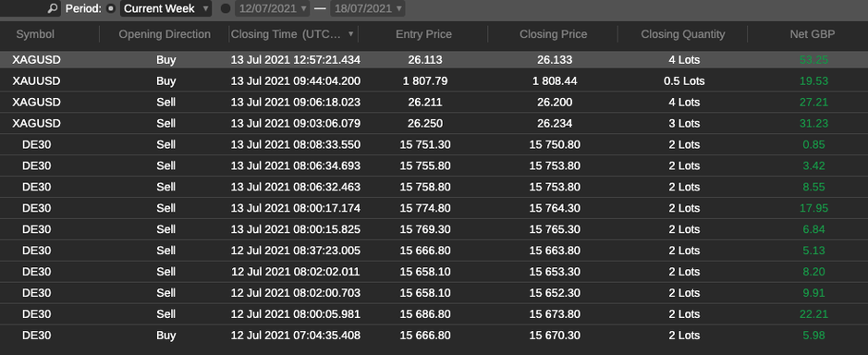
Task: Click the Closing Quantity column header
Action: click(682, 34)
